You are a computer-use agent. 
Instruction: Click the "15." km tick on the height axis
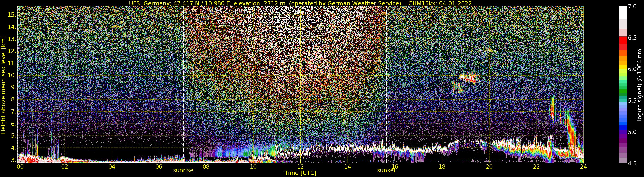tap(12, 15)
